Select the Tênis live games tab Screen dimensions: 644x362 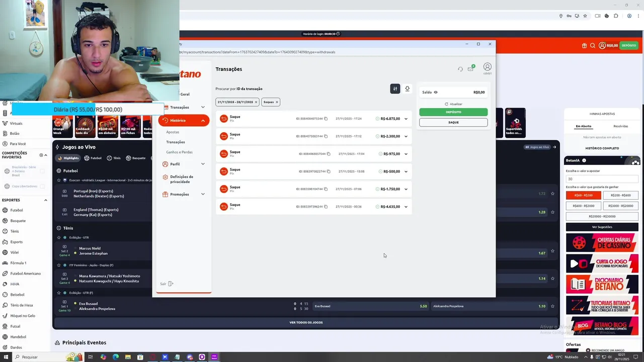coord(113,158)
